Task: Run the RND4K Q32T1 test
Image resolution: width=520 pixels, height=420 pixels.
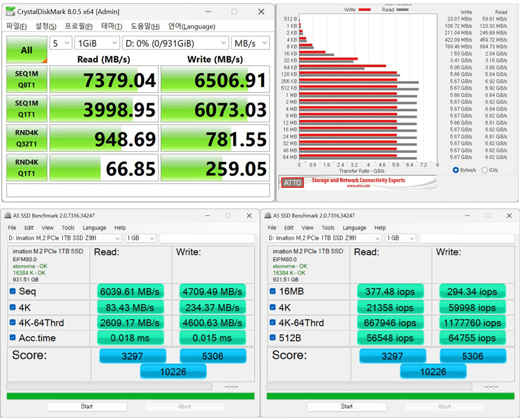Action: [27, 138]
